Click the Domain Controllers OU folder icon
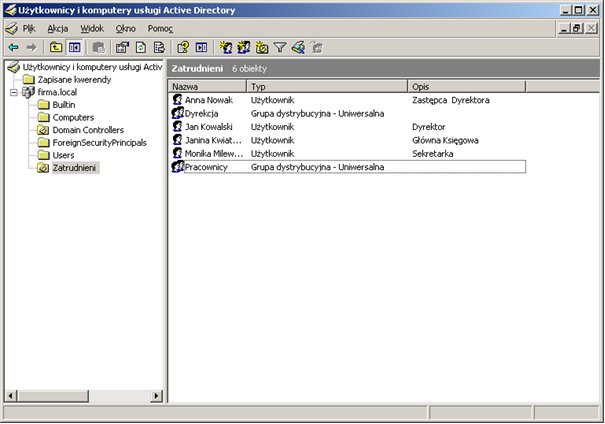This screenshot has width=605, height=424. pos(43,130)
